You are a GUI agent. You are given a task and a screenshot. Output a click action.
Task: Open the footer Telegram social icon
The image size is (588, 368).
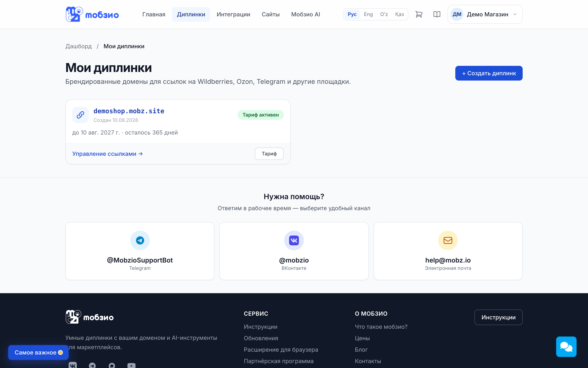pyautogui.click(x=92, y=365)
